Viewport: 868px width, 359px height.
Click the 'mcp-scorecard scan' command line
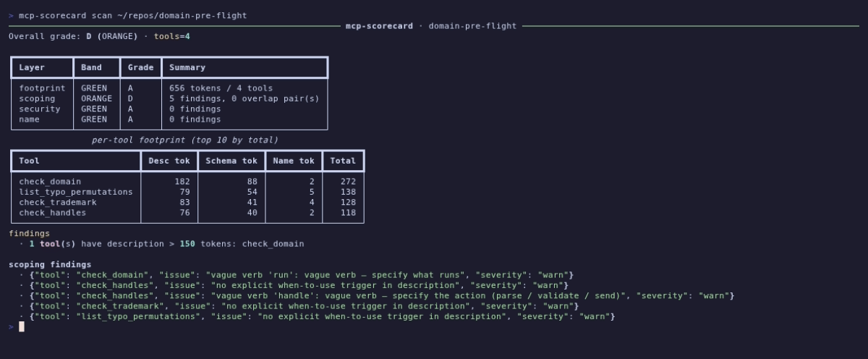pyautogui.click(x=132, y=15)
